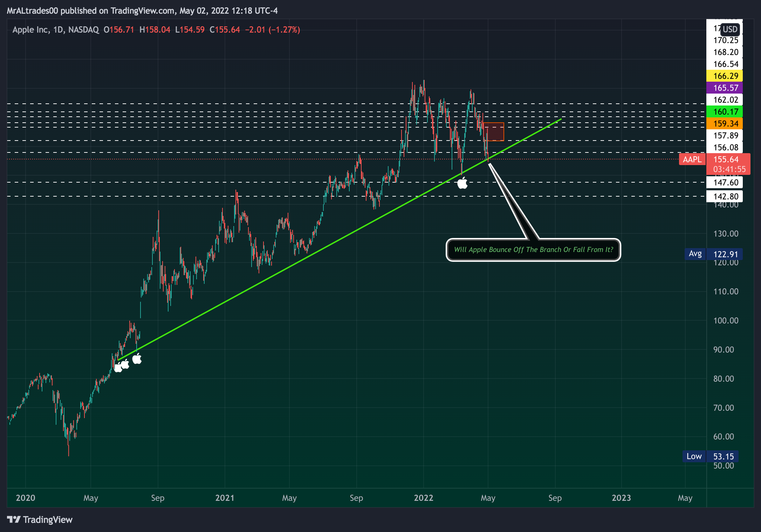Click the Low 53.15 label
The width and height of the screenshot is (761, 532).
711,456
